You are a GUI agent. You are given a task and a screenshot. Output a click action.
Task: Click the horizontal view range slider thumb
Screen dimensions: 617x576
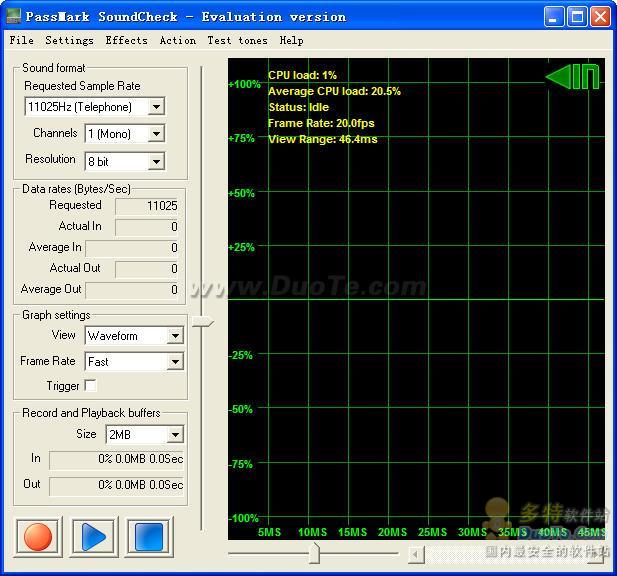314,553
